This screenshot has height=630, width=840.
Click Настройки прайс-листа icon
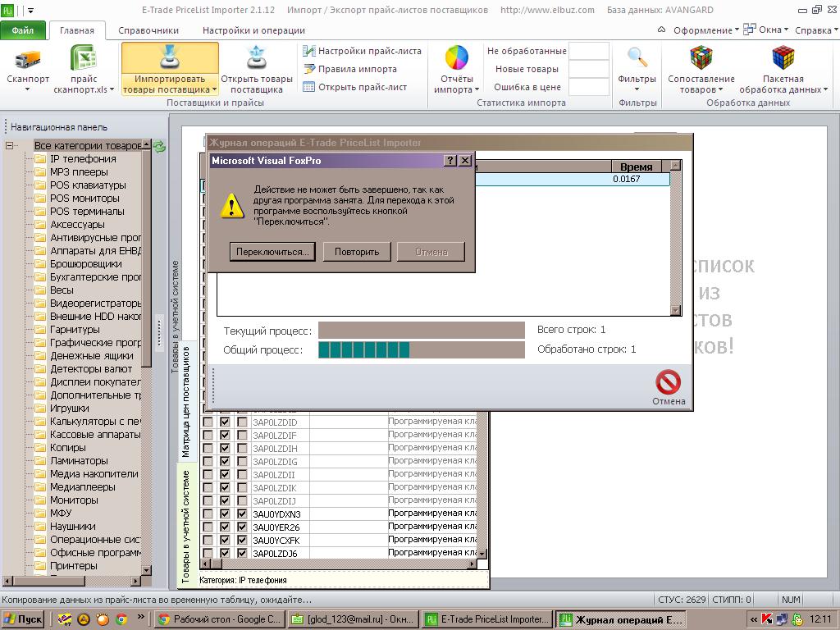(308, 51)
